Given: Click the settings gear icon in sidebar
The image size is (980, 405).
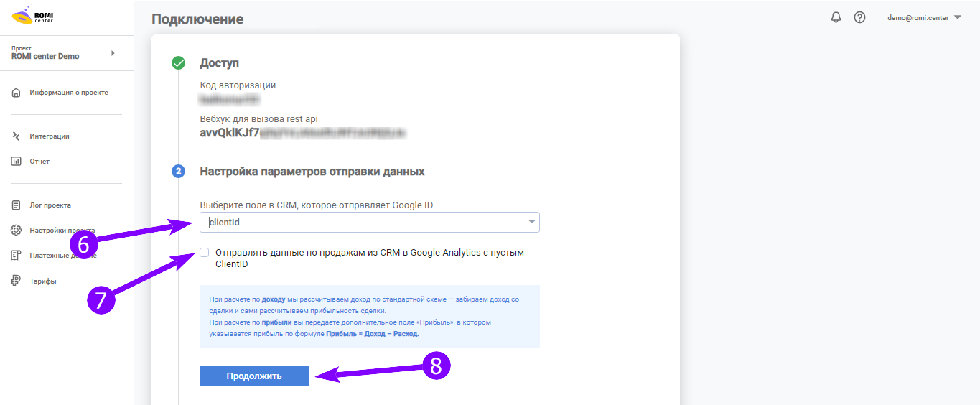Looking at the screenshot, I should pos(17,231).
